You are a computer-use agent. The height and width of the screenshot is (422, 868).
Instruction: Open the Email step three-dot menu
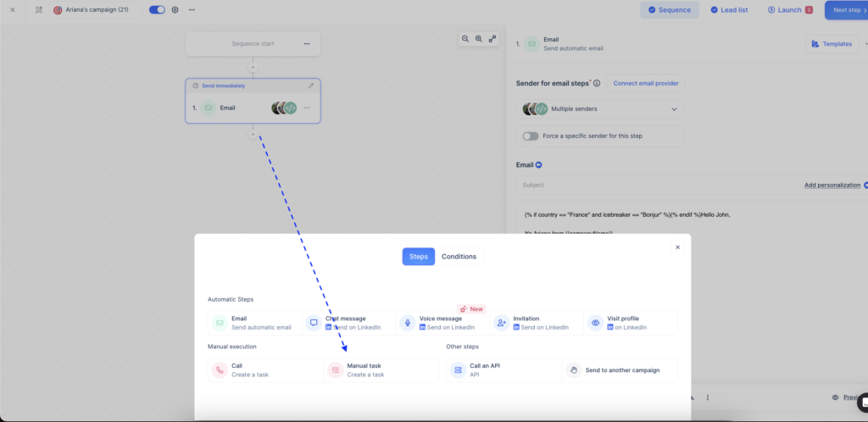click(307, 108)
